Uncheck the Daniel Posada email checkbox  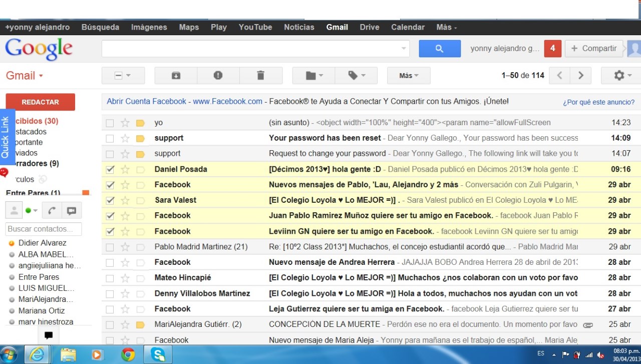(x=110, y=169)
